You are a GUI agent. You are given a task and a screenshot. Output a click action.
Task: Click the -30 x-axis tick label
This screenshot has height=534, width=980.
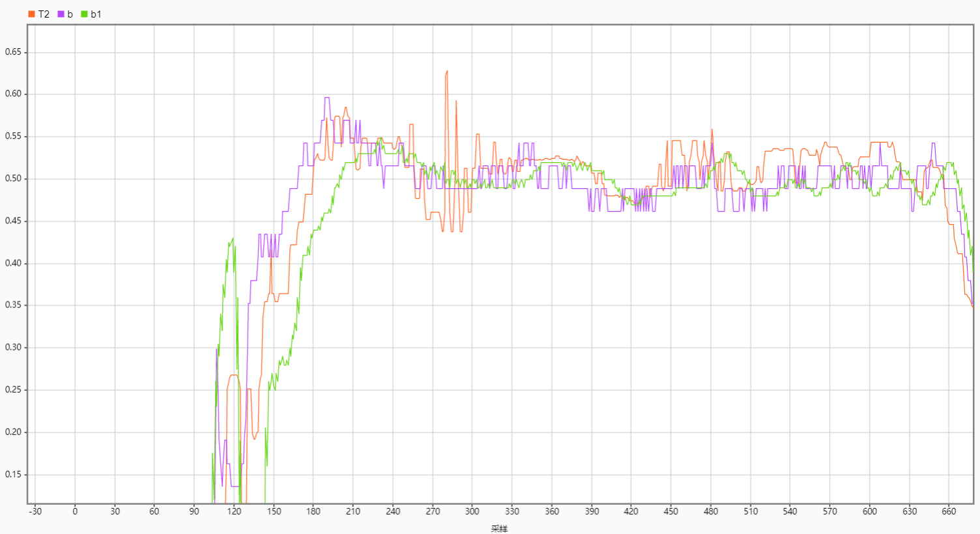[35, 511]
